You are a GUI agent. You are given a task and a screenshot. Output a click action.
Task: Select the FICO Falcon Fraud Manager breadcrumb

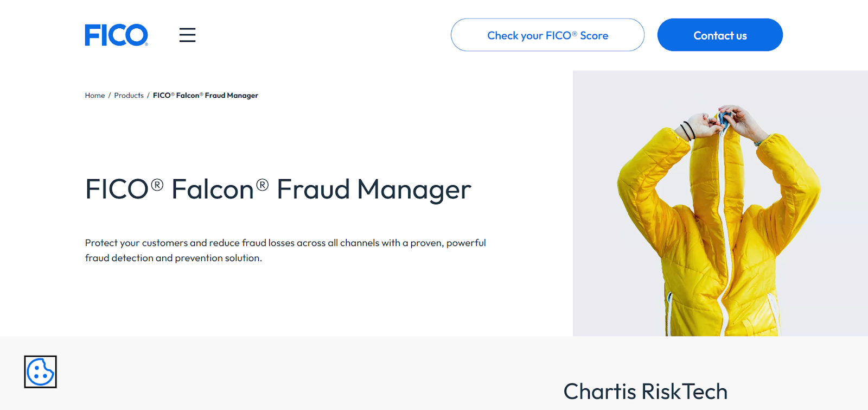[206, 95]
